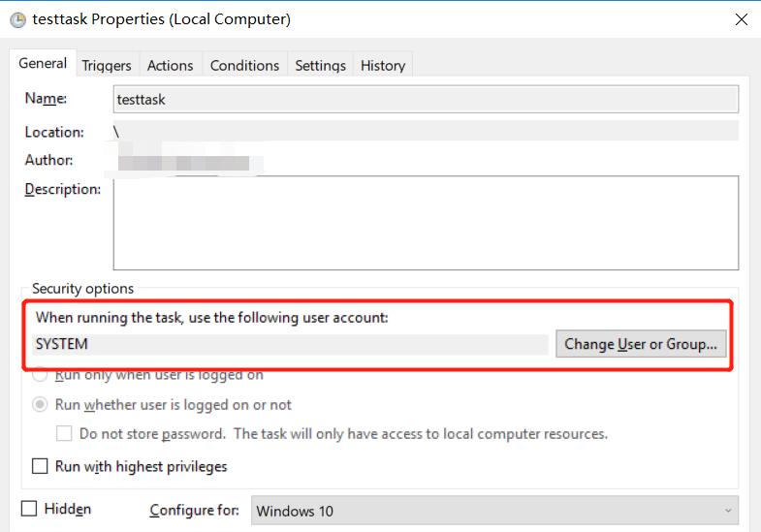Select the General tab

(43, 63)
